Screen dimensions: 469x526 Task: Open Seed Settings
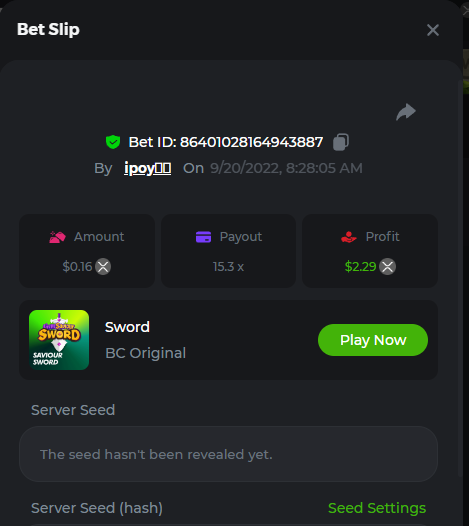coord(377,508)
